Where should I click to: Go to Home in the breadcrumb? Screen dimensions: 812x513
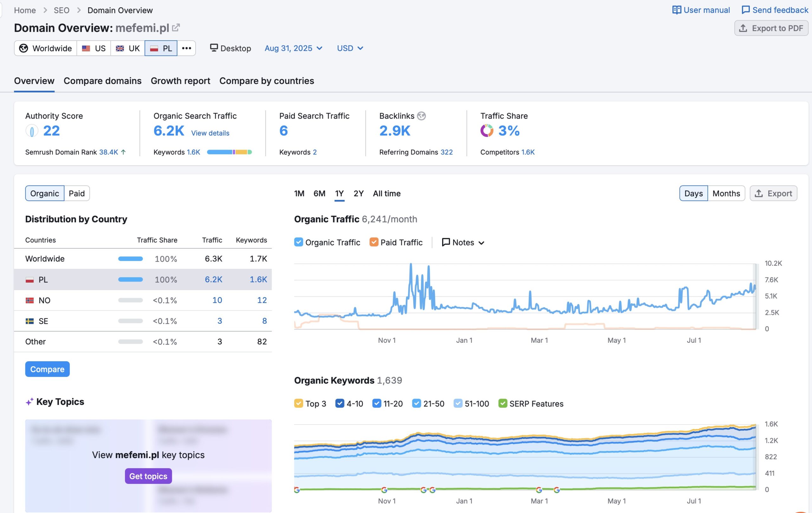tap(25, 10)
